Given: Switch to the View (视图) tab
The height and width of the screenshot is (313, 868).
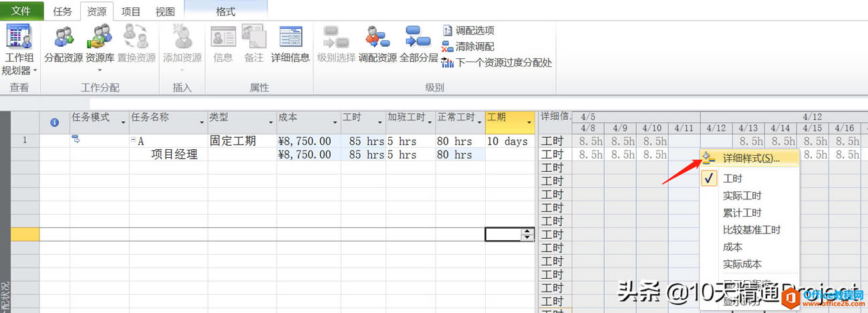Looking at the screenshot, I should (165, 11).
